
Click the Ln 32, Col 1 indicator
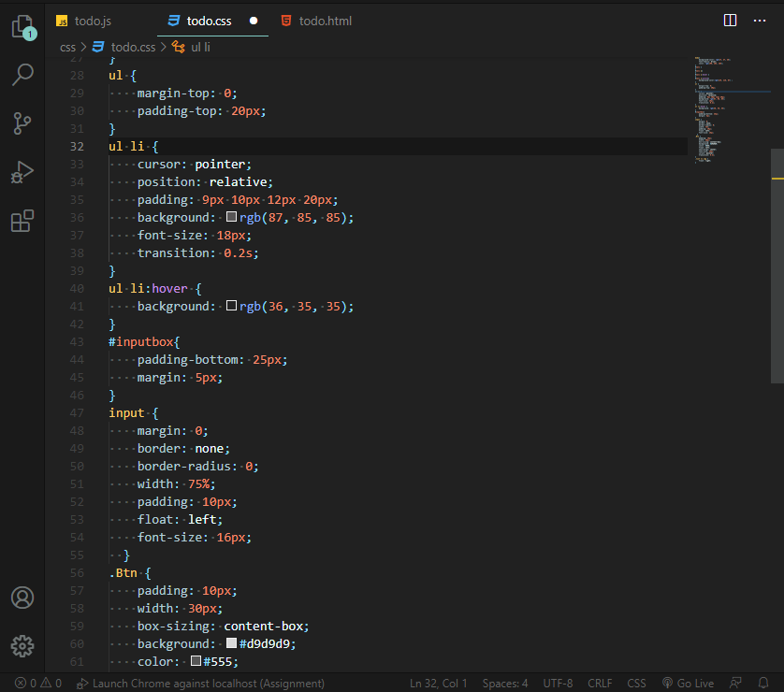(438, 683)
